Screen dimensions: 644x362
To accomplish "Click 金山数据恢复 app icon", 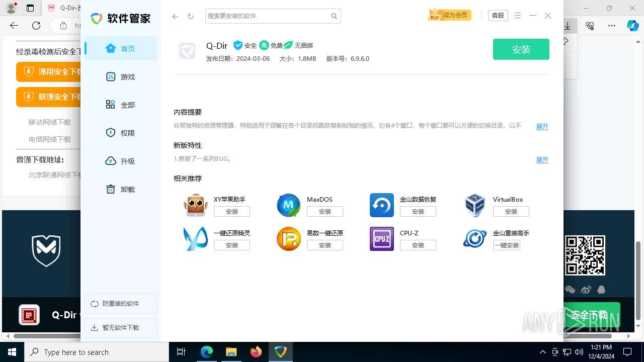I will pos(382,205).
